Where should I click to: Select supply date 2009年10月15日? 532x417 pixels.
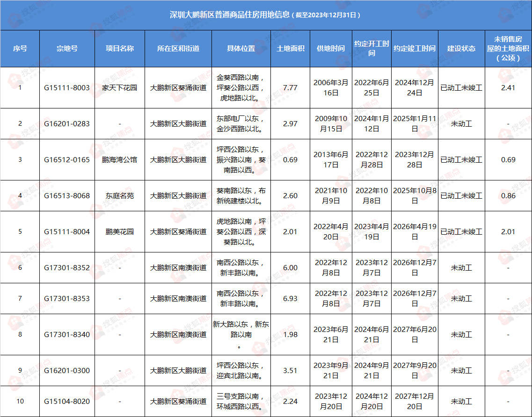[x=331, y=124]
